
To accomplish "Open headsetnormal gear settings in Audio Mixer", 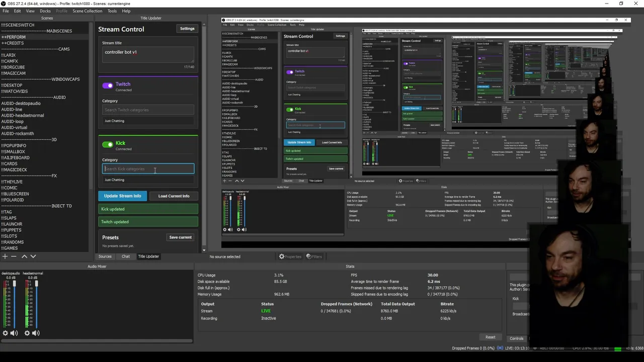I will (x=27, y=333).
